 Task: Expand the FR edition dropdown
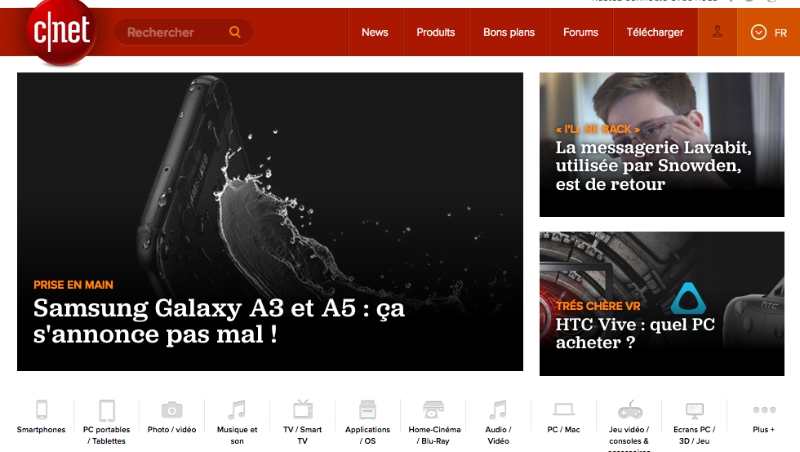click(x=768, y=33)
